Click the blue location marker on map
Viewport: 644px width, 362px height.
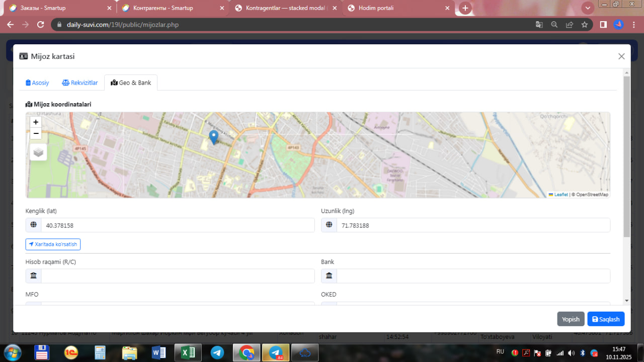click(x=213, y=136)
